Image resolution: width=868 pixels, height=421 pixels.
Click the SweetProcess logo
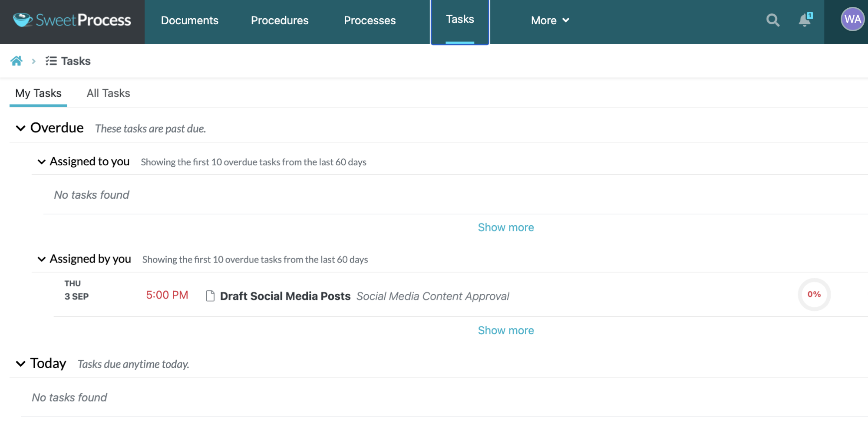[72, 20]
